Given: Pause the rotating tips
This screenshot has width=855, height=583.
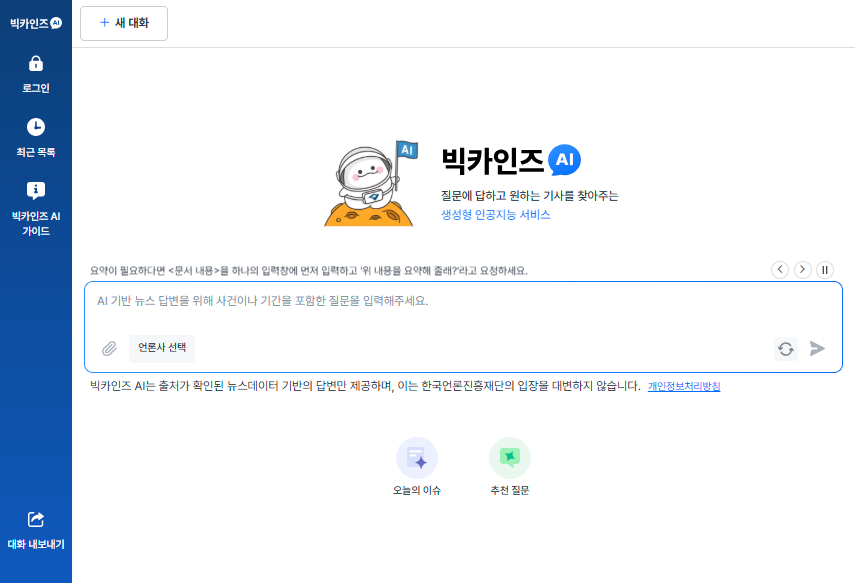Looking at the screenshot, I should coord(825,269).
